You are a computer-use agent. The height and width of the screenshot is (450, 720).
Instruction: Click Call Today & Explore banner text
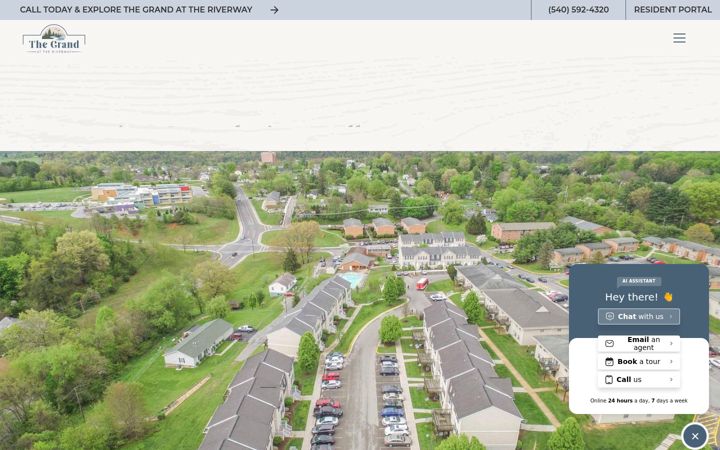[x=136, y=10]
